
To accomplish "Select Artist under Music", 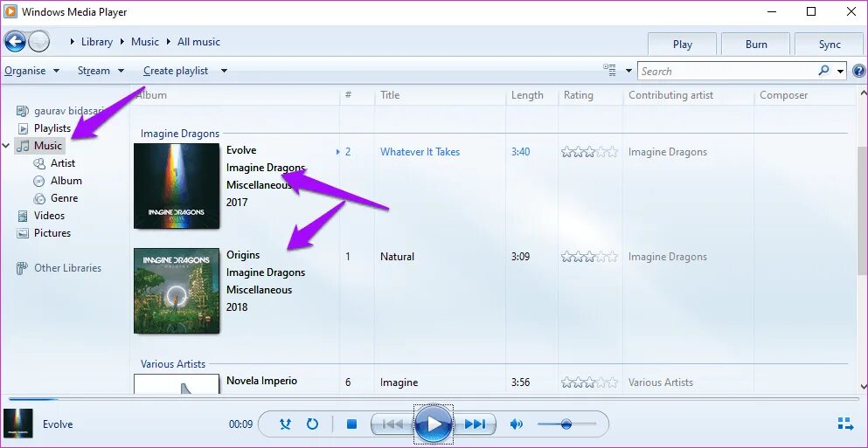I will (63, 163).
